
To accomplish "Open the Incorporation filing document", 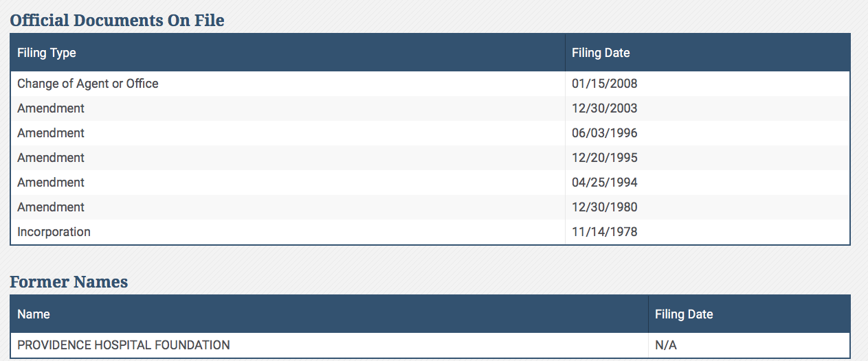I will click(54, 232).
